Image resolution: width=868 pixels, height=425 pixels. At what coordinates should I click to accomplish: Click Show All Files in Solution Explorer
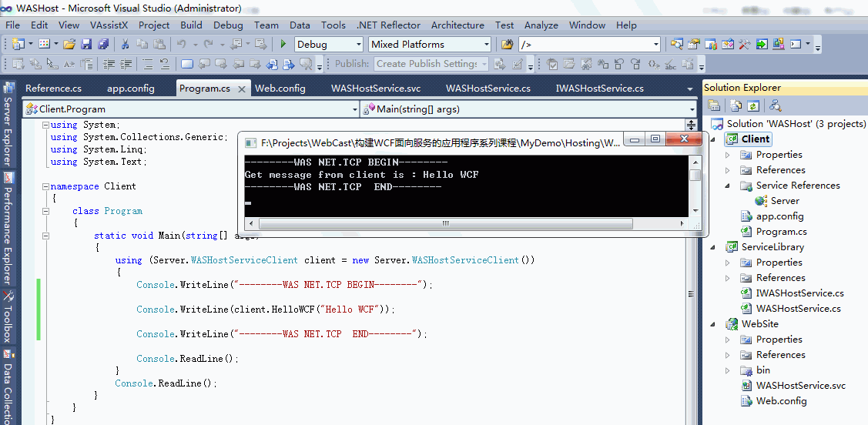pos(736,105)
